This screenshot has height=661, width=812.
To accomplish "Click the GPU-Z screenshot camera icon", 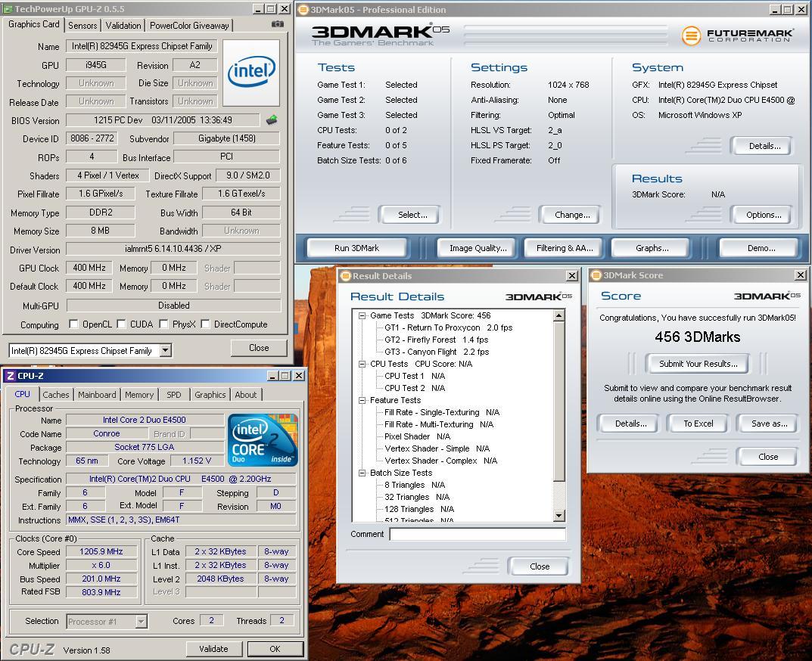I will pos(278,23).
